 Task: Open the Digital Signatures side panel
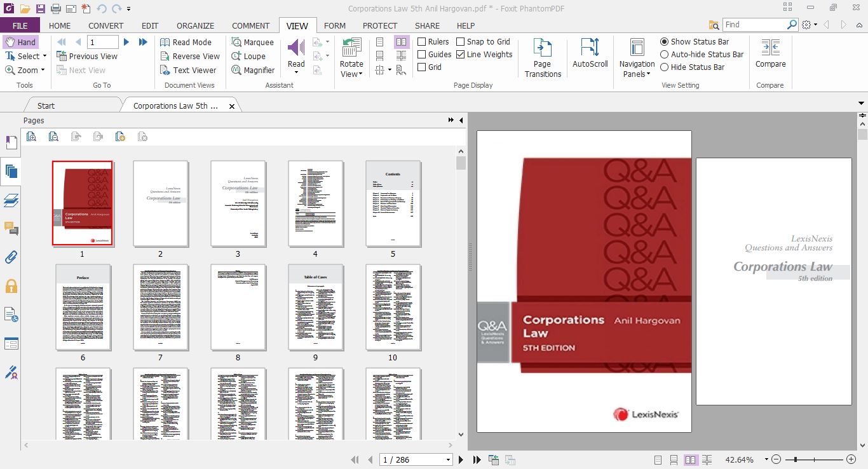point(11,372)
